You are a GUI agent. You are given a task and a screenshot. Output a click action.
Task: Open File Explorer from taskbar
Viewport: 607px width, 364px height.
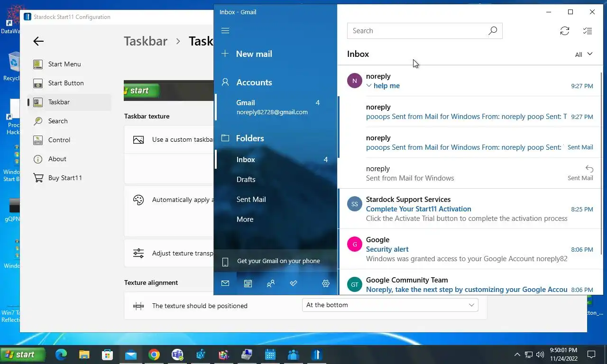pyautogui.click(x=84, y=355)
